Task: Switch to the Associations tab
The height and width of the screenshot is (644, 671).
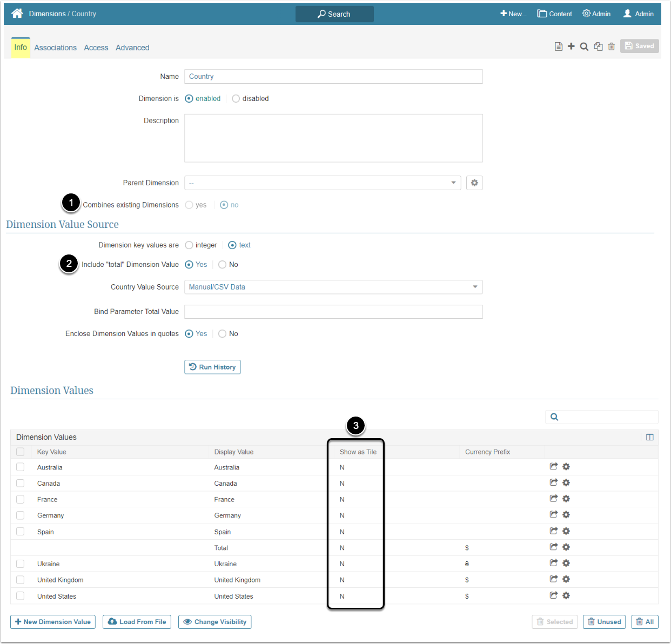Action: tap(56, 48)
